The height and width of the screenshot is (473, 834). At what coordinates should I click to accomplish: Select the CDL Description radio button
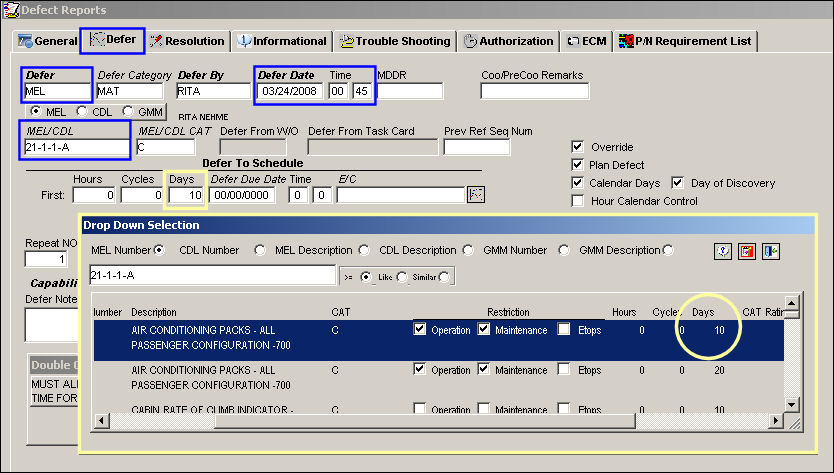click(x=468, y=250)
